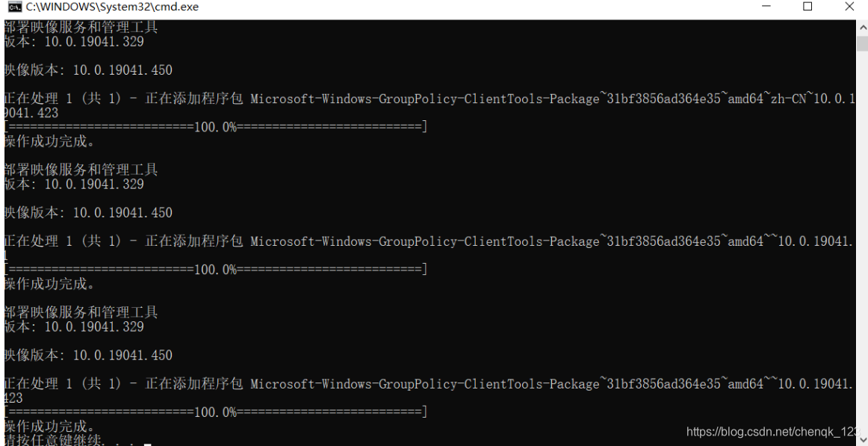Image resolution: width=868 pixels, height=446 pixels.
Task: Close the command prompt window
Action: coord(849,7)
